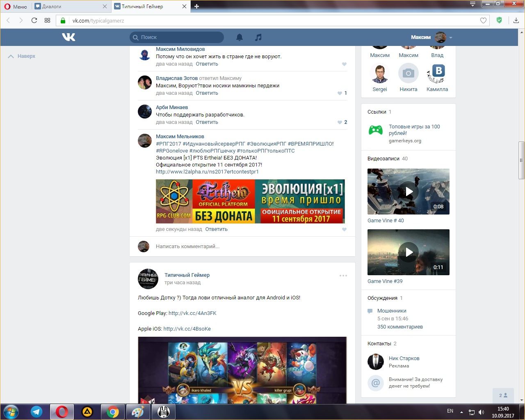
Task: Open browser downloads icon
Action: pyautogui.click(x=516, y=21)
